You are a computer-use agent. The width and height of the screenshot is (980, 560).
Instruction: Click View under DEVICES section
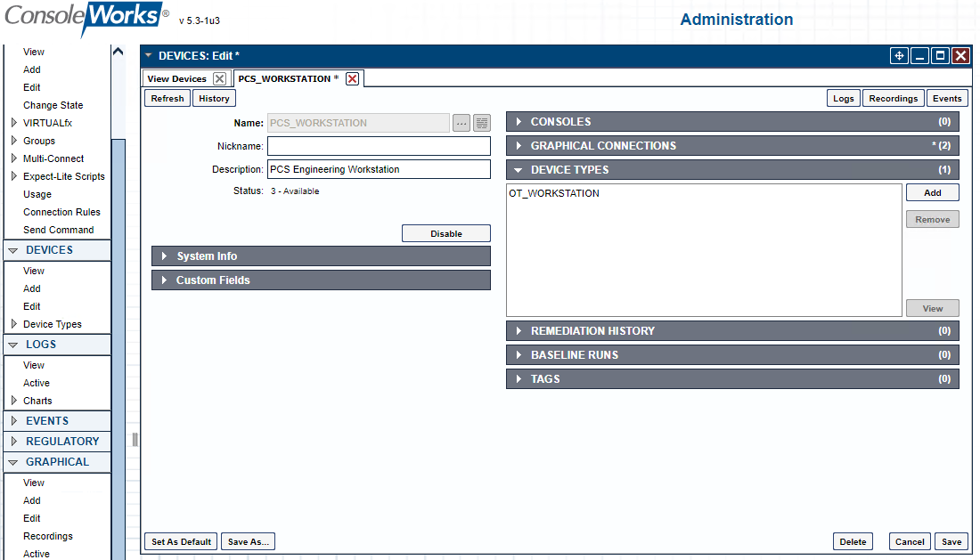click(34, 271)
